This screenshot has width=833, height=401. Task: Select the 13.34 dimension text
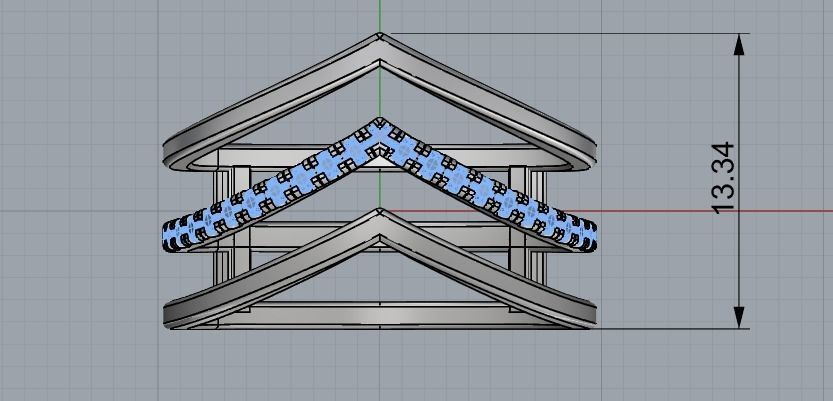click(x=723, y=177)
